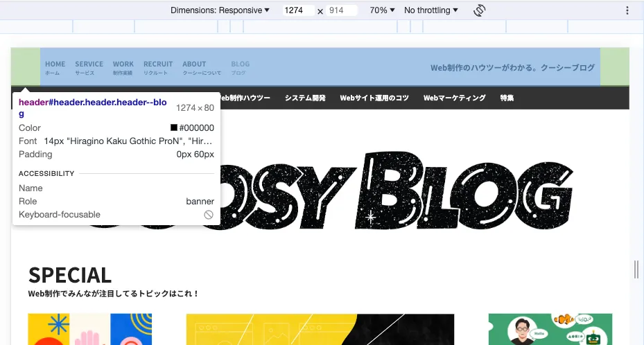Click the height input showing 914

point(341,10)
